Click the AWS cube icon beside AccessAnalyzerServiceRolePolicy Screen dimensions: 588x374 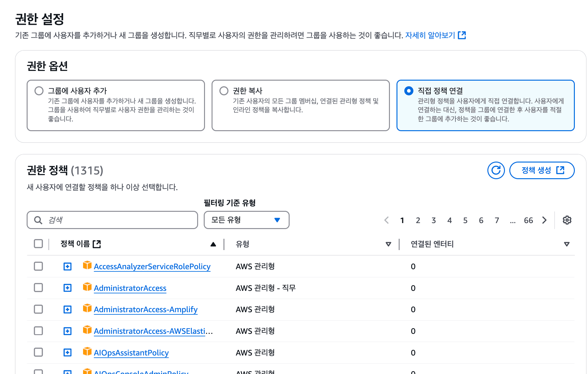pyautogui.click(x=87, y=266)
